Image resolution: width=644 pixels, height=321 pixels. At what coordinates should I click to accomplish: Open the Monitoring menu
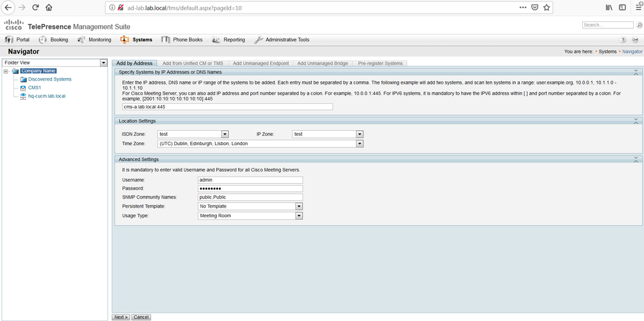coord(94,40)
